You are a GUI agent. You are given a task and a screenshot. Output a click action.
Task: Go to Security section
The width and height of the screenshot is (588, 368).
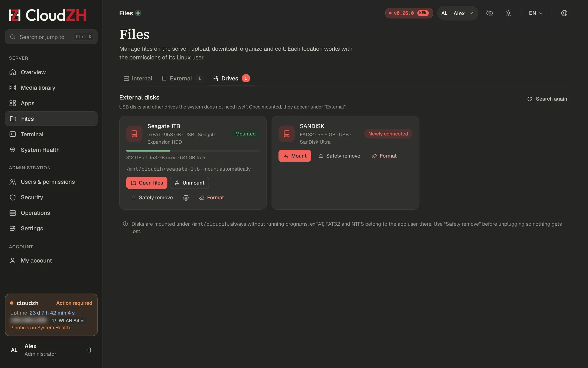51,197
